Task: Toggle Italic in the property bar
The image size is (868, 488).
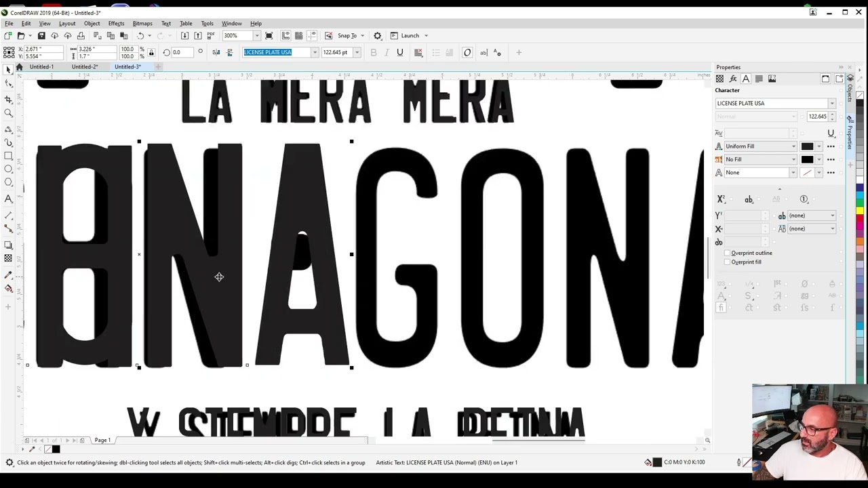Action: coord(387,52)
